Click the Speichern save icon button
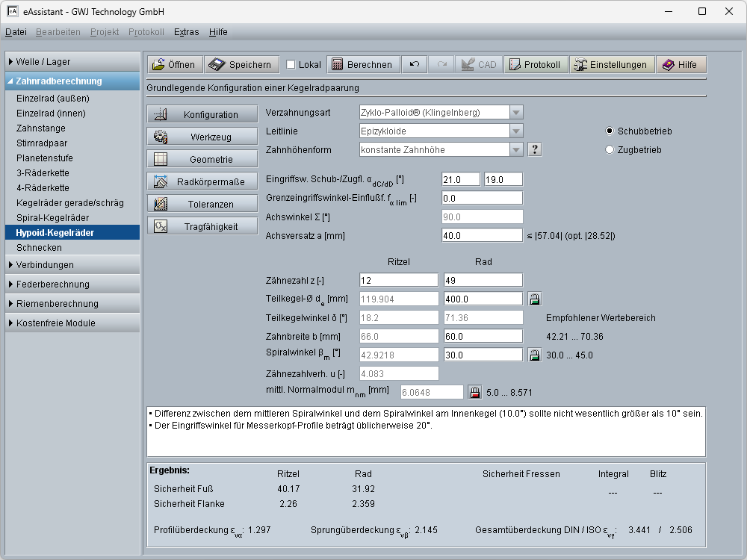Image resolution: width=747 pixels, height=560 pixels. (242, 65)
